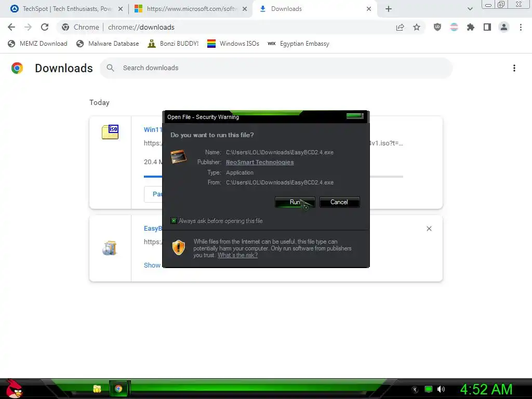Close security warning via green title button

click(x=355, y=116)
